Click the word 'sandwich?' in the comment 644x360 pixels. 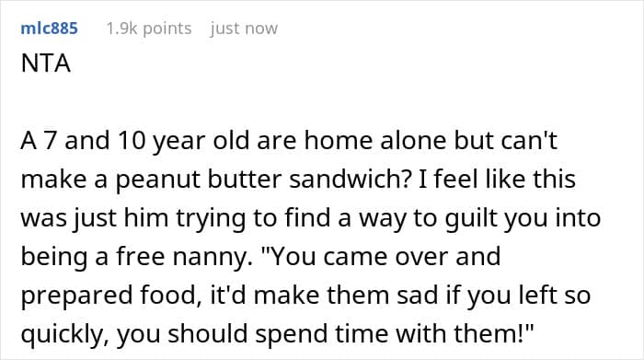351,180
